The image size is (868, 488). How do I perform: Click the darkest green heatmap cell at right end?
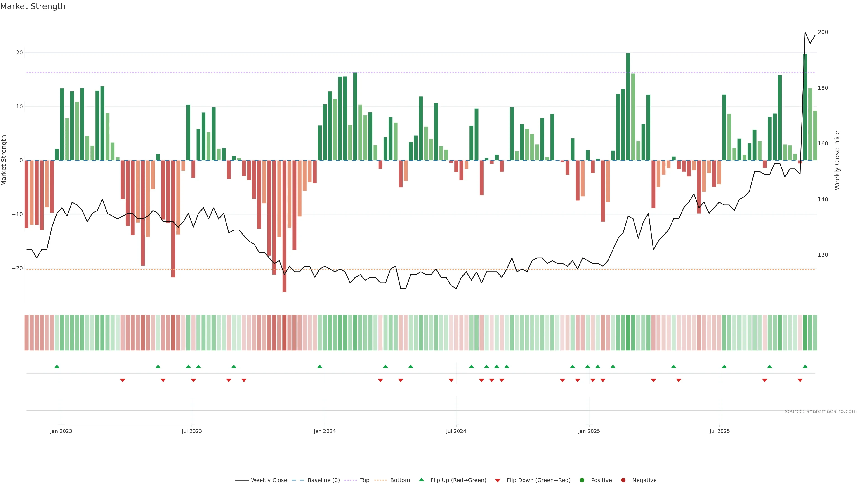pyautogui.click(x=805, y=333)
